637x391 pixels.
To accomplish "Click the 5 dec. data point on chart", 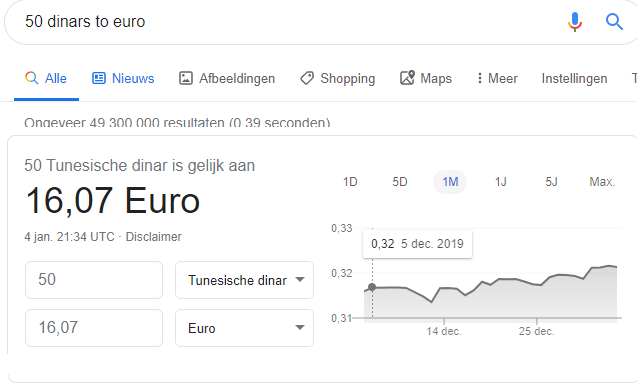I will (x=372, y=287).
